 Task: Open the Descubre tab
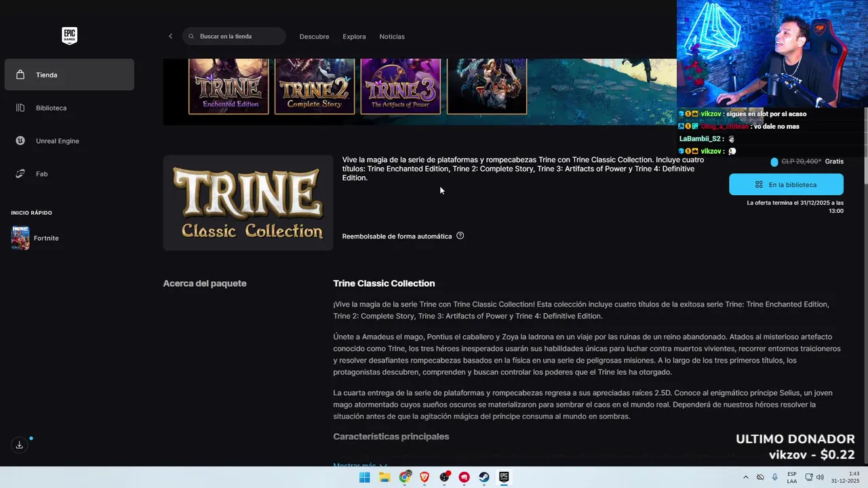coord(314,37)
